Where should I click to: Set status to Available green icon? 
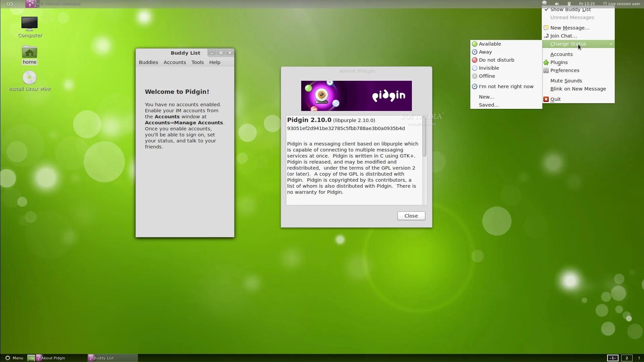click(x=475, y=44)
